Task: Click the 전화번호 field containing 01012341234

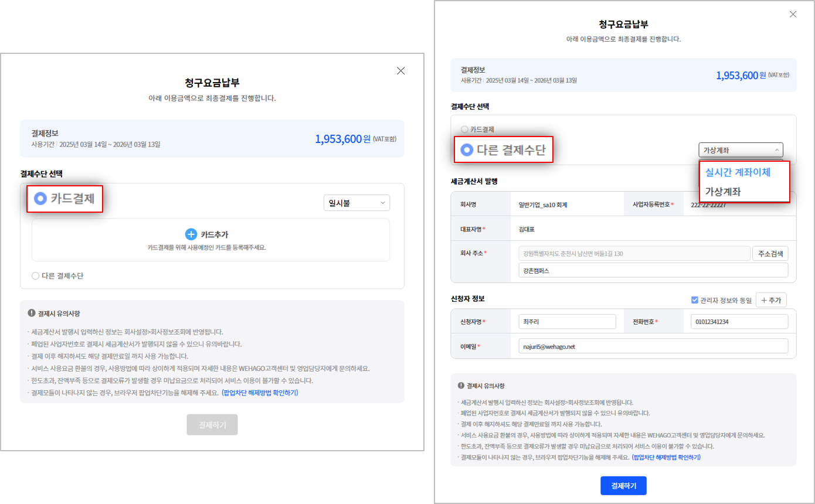Action: pos(739,322)
